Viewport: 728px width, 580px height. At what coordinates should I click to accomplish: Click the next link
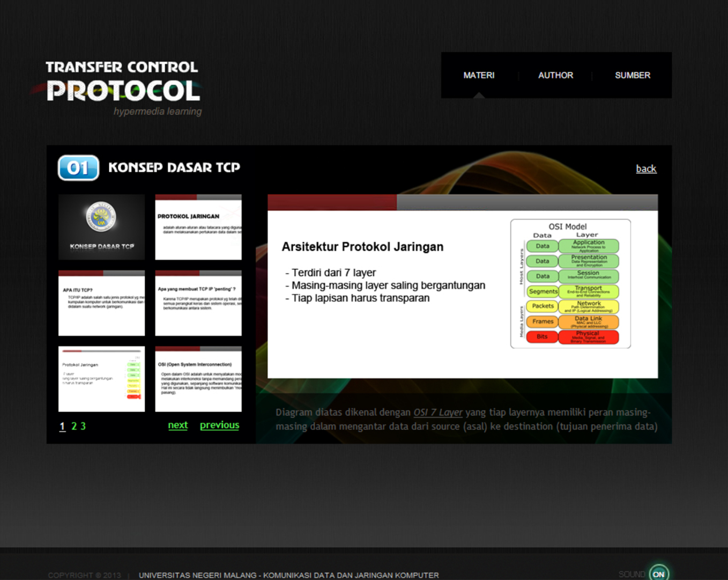[177, 425]
